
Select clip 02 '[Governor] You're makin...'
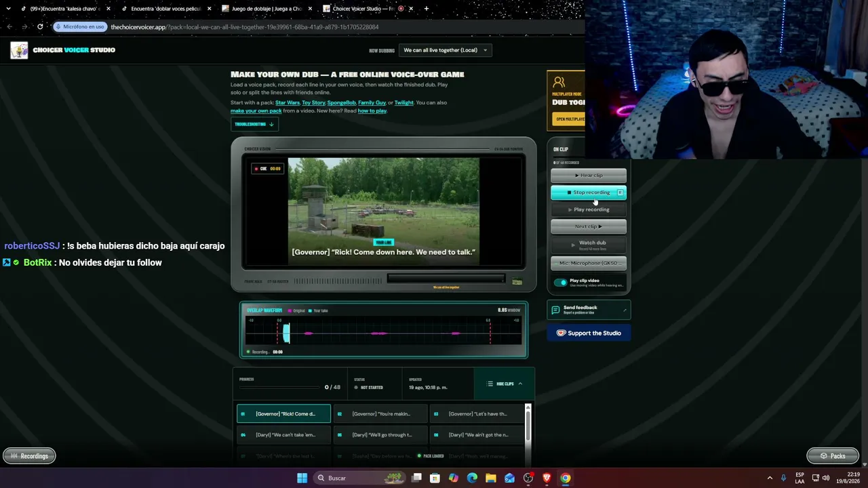click(x=380, y=414)
